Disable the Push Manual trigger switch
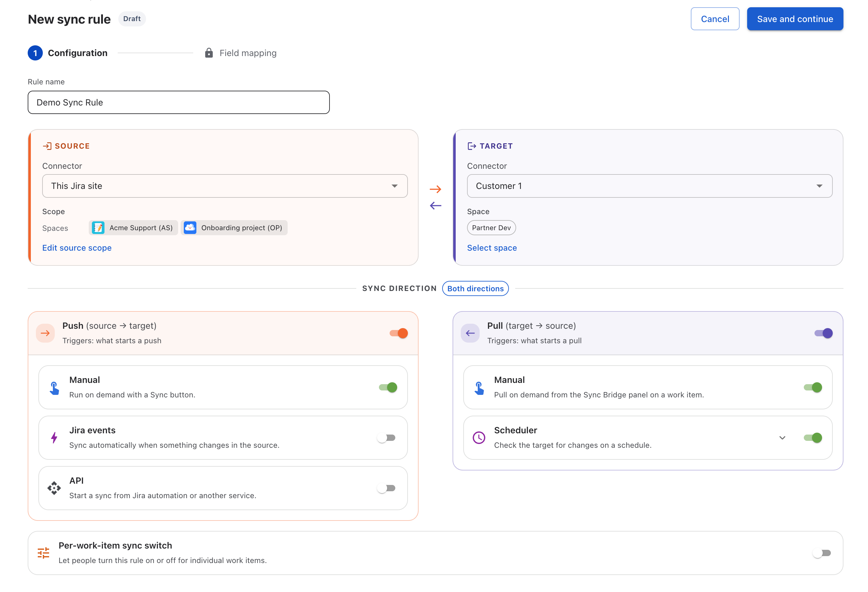Viewport: 868px width, 592px height. point(388,387)
